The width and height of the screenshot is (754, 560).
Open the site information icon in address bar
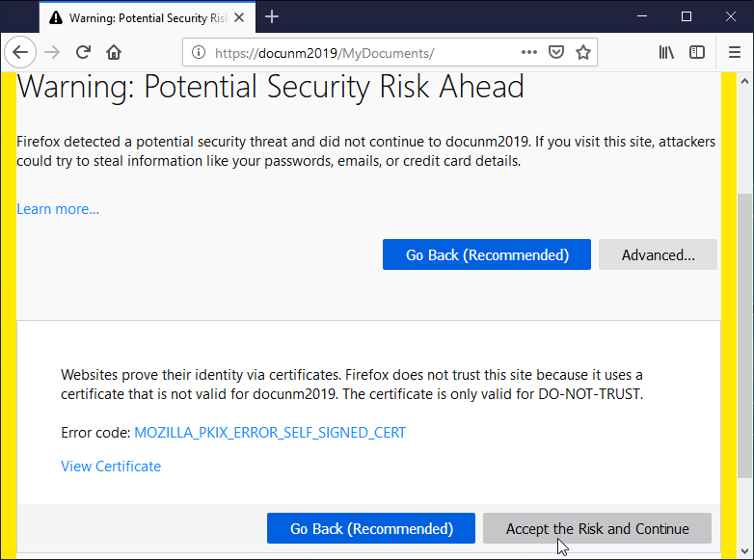pos(198,52)
